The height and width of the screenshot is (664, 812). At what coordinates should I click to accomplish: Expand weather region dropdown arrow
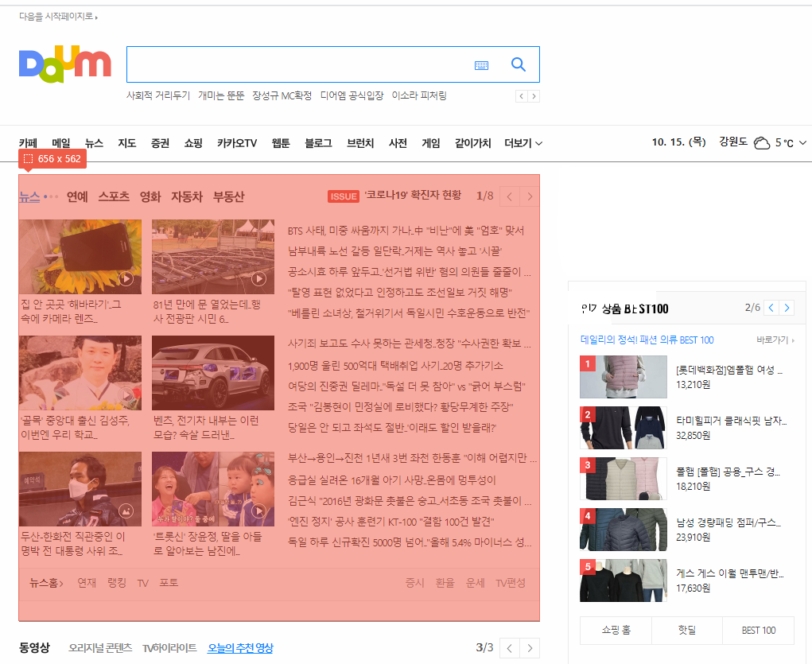(x=802, y=143)
